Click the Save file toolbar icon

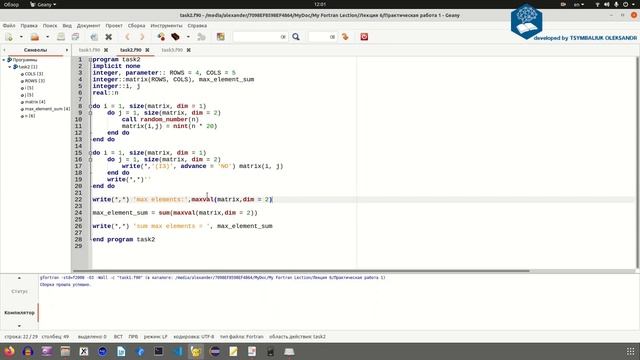pos(61,37)
